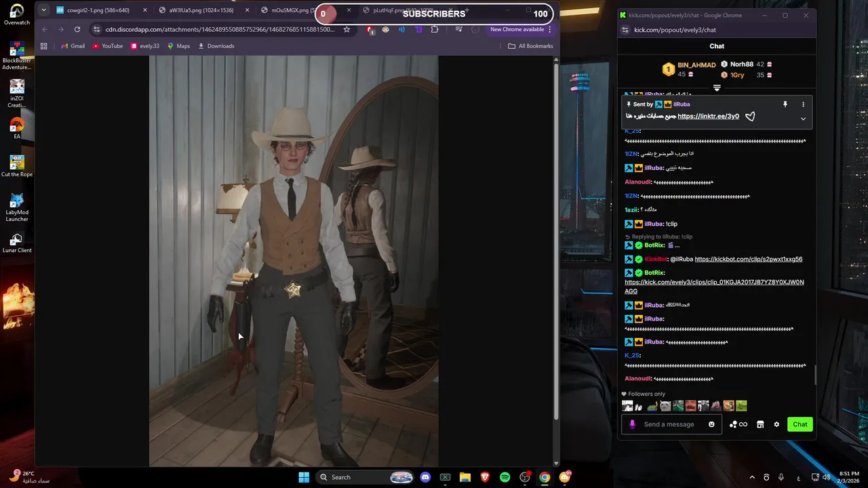Close the cowgirl2-1.png tab

144,10
